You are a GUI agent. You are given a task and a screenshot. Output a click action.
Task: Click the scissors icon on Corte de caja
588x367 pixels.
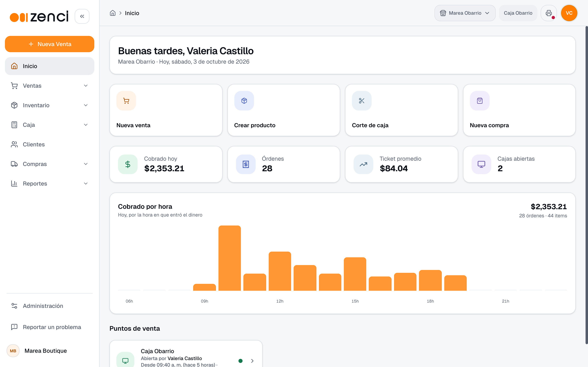tap(362, 101)
